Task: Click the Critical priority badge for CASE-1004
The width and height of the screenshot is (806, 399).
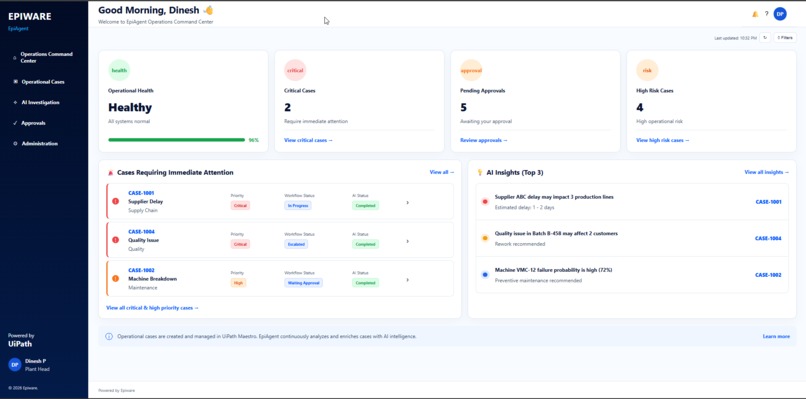Action: (240, 244)
